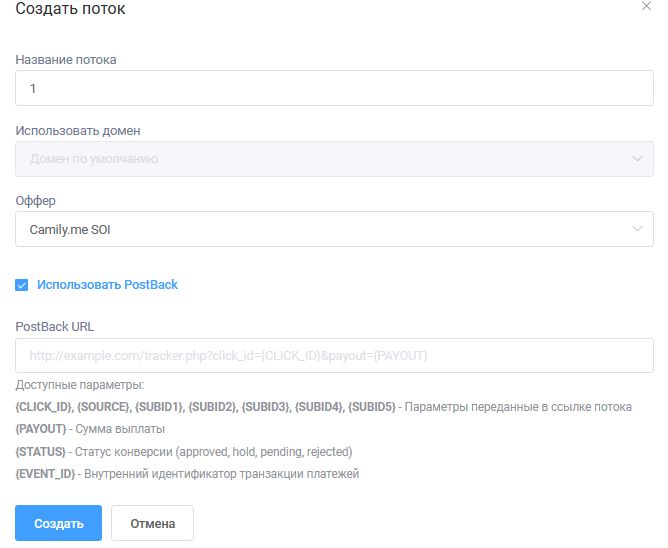
Task: Open the Домен по умолчанию dropdown
Action: click(320, 159)
